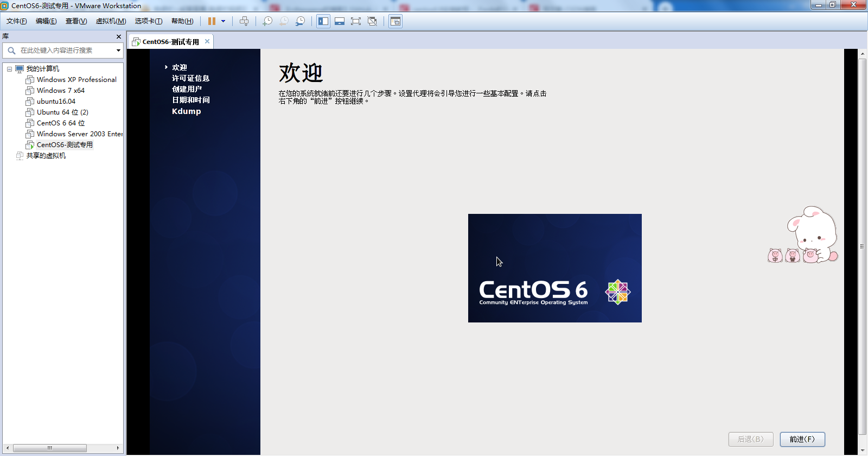Screen dimensions: 868x456
Task: Switch to the CentOS6-测试专用 tab
Action: (170, 42)
